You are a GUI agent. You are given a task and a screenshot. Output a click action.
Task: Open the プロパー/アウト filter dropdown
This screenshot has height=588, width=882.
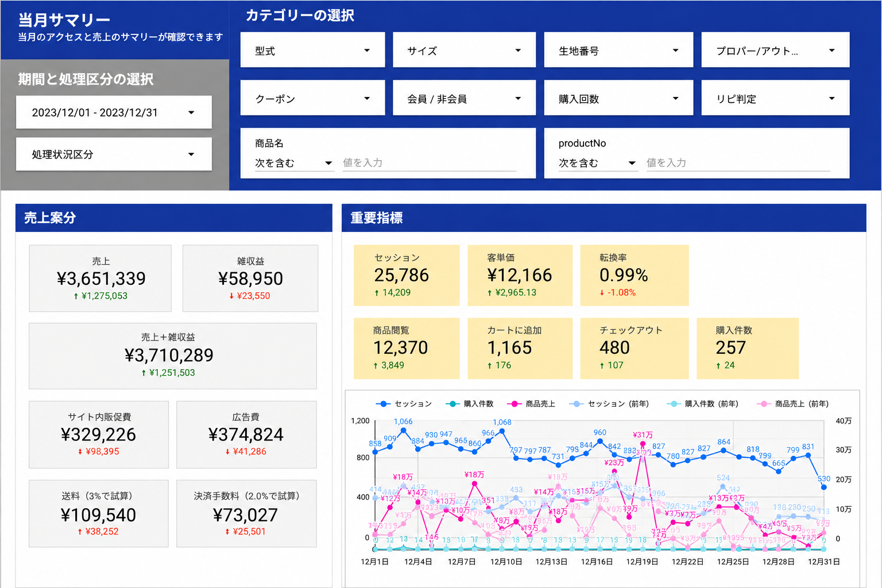[x=775, y=51]
